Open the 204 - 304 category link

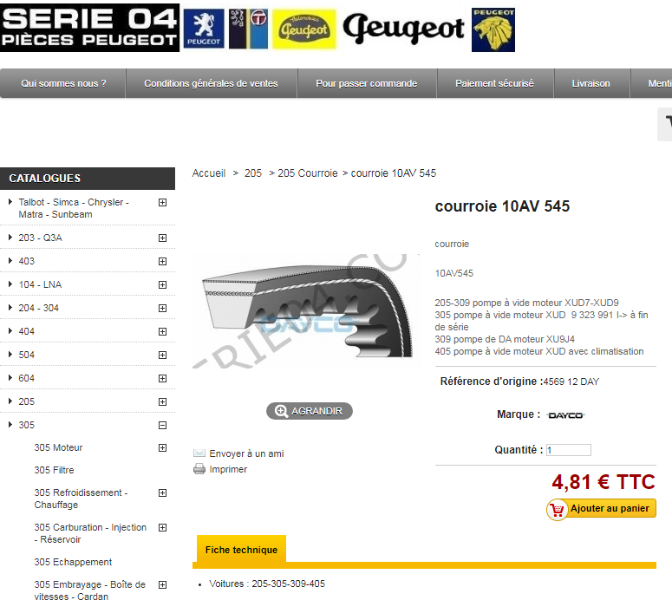coord(39,308)
